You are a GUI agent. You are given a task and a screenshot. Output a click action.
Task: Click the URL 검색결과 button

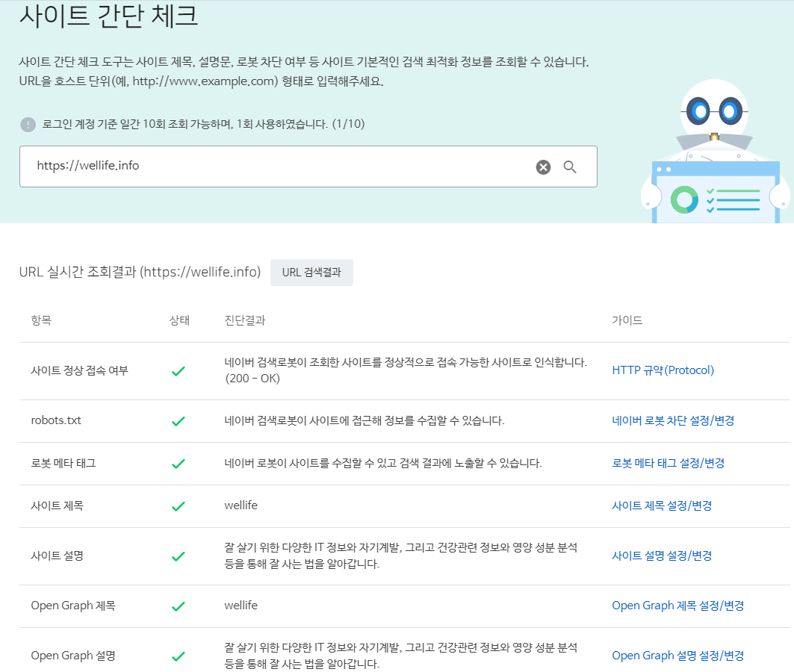(311, 272)
